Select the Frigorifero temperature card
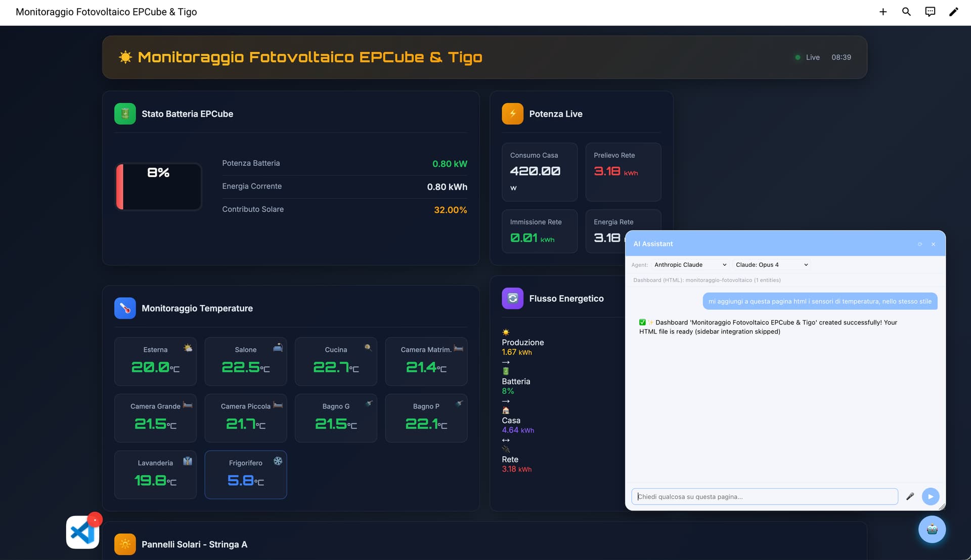The height and width of the screenshot is (560, 971). (245, 474)
